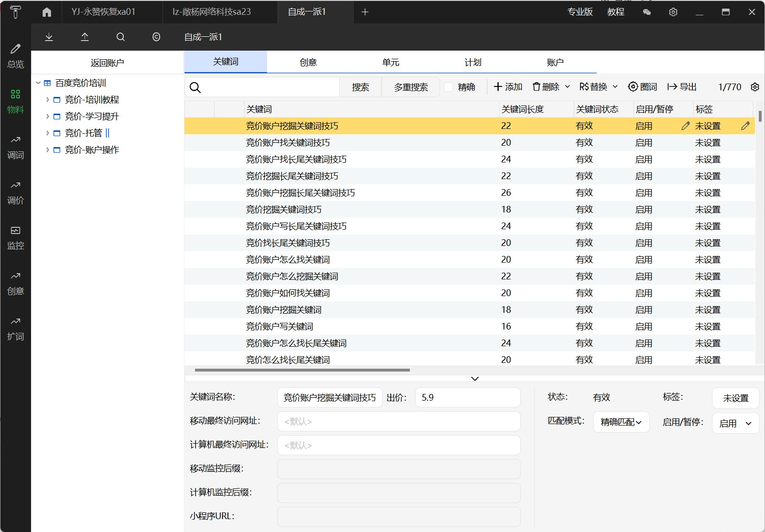The image size is (765, 532).
Task: Click the 关键词名称 input field
Action: [x=330, y=397]
